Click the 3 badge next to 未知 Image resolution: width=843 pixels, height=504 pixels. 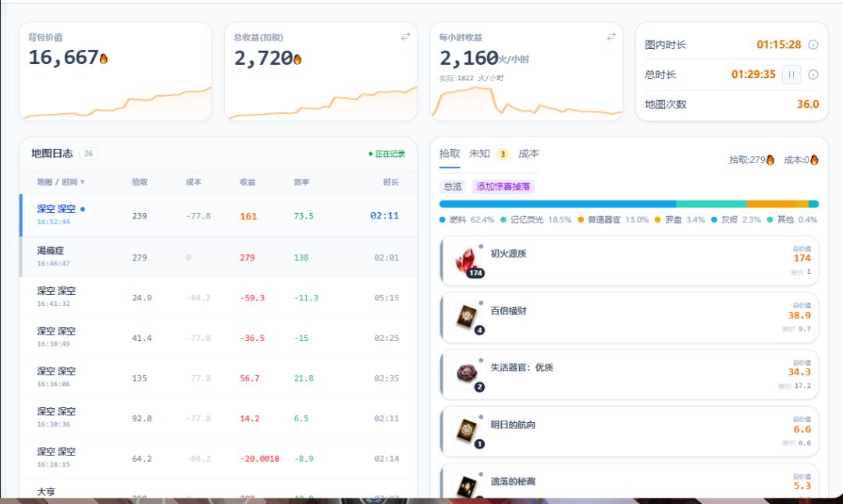503,154
